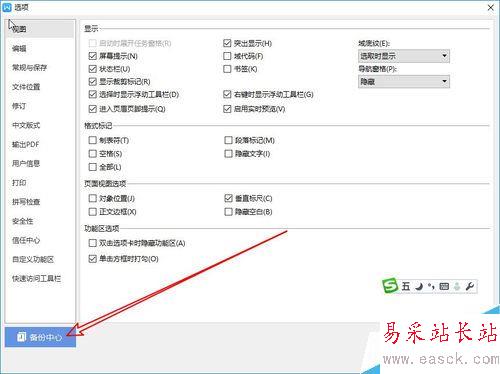Uncheck 进入页眉页脚提示(Q)
The height and width of the screenshot is (374, 500).
[93, 109]
